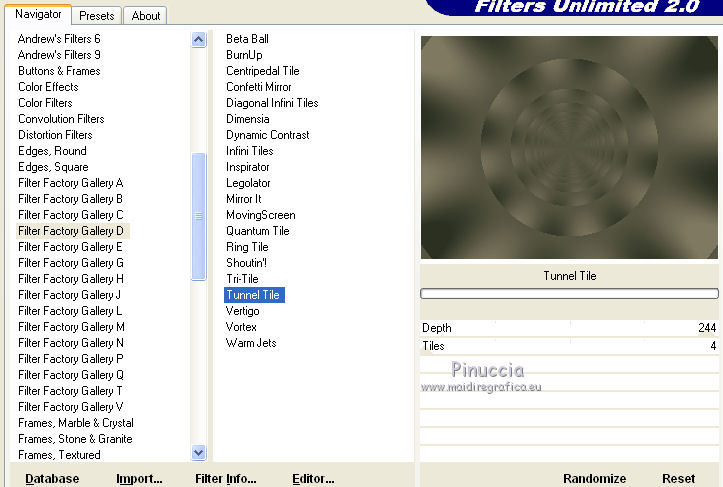
Task: Choose the Color Effects category
Action: pyautogui.click(x=48, y=87)
